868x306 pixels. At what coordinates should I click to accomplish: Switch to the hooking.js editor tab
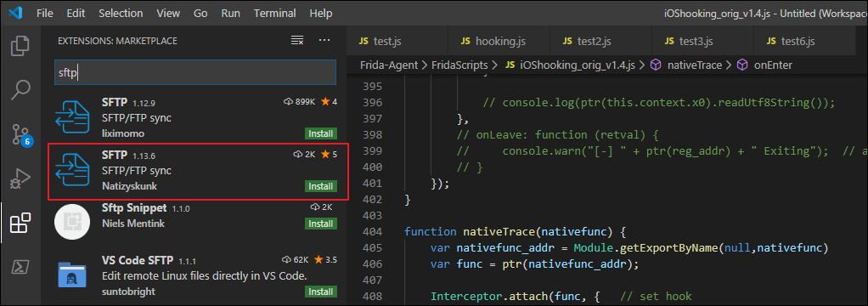tap(499, 41)
